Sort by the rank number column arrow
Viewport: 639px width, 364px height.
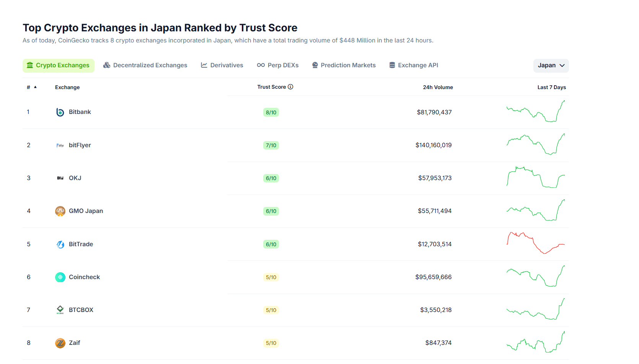tap(35, 87)
